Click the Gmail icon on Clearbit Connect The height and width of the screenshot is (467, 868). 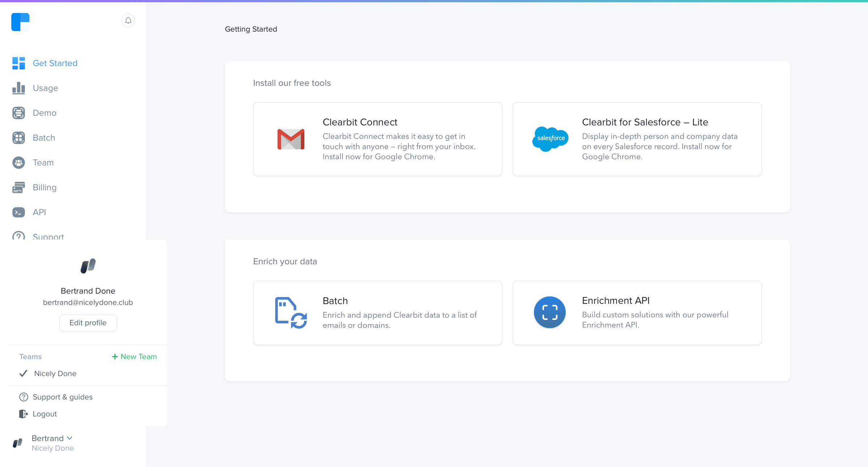(291, 139)
